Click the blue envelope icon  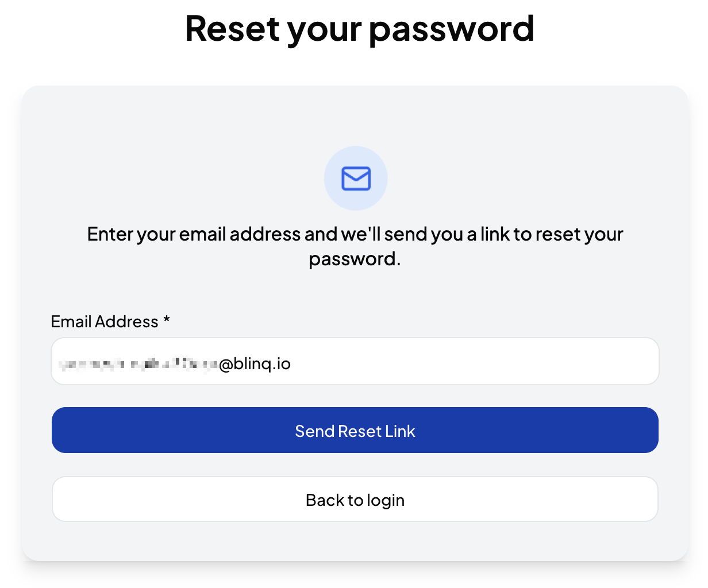point(356,179)
